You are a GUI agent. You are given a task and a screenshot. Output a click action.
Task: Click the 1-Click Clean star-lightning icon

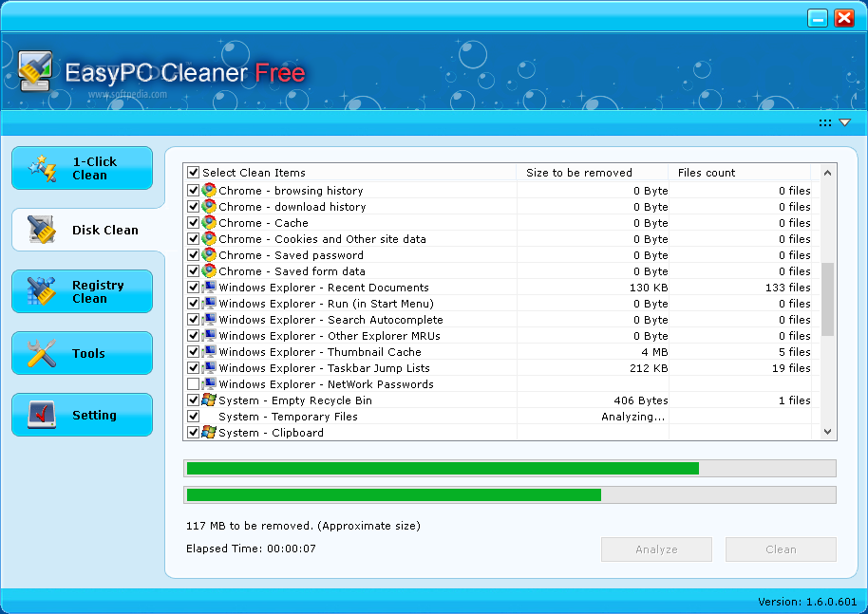pyautogui.click(x=43, y=168)
